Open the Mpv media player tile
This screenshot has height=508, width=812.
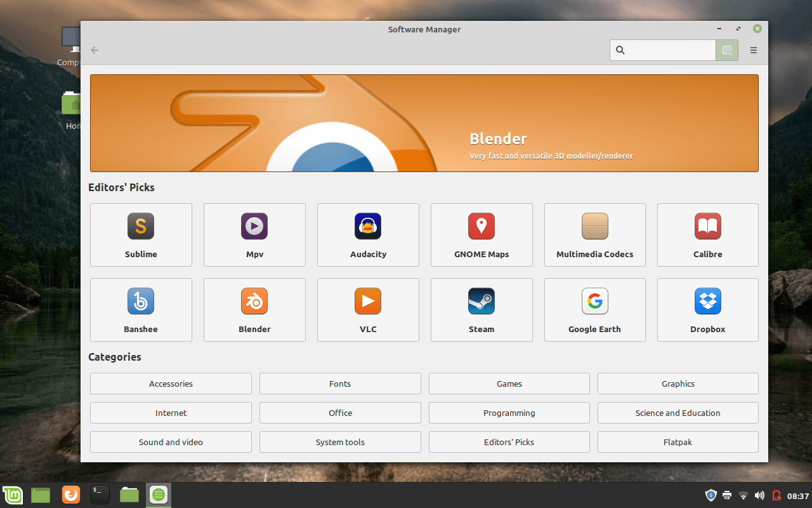click(254, 235)
